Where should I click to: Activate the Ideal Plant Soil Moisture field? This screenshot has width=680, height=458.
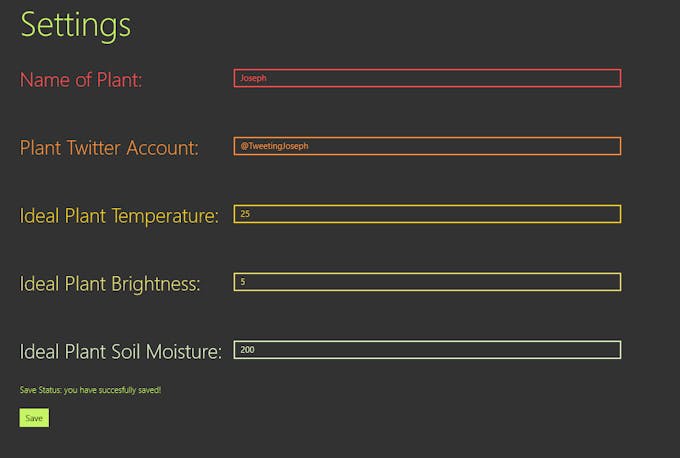click(x=427, y=350)
